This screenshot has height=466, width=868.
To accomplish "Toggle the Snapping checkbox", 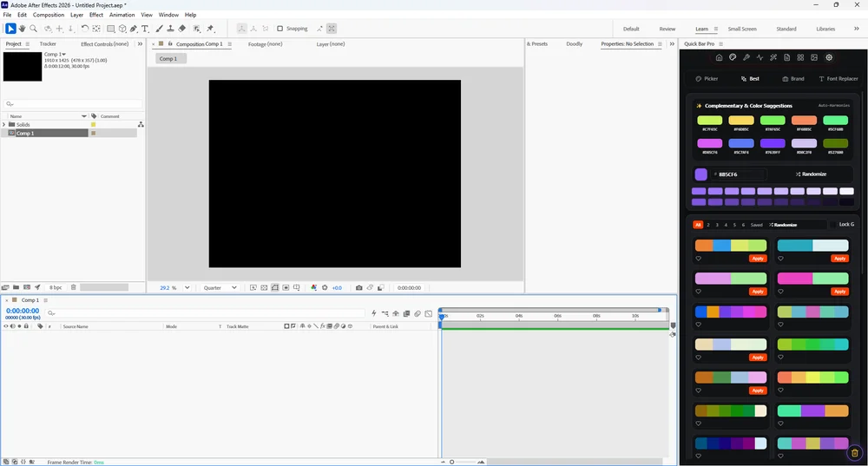I will 280,29.
